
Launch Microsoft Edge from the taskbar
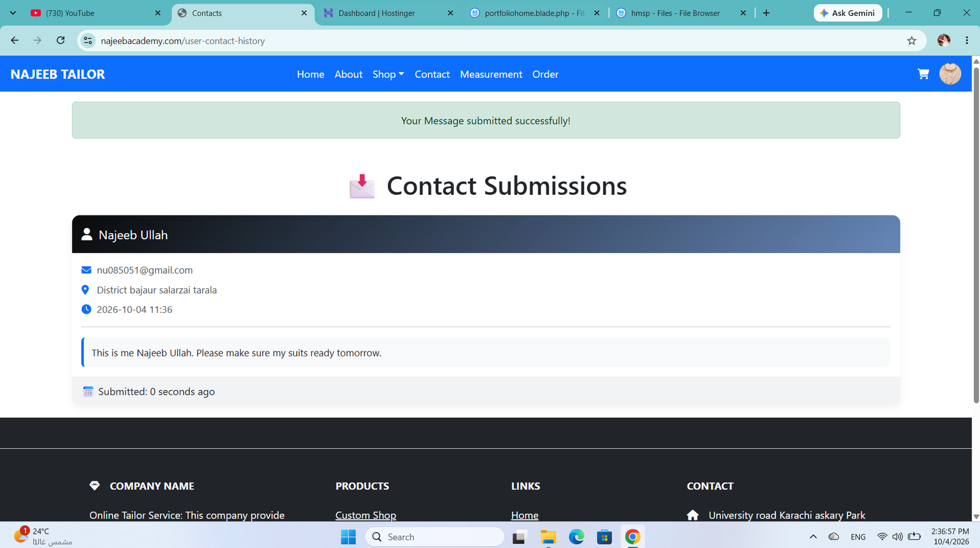click(576, 537)
